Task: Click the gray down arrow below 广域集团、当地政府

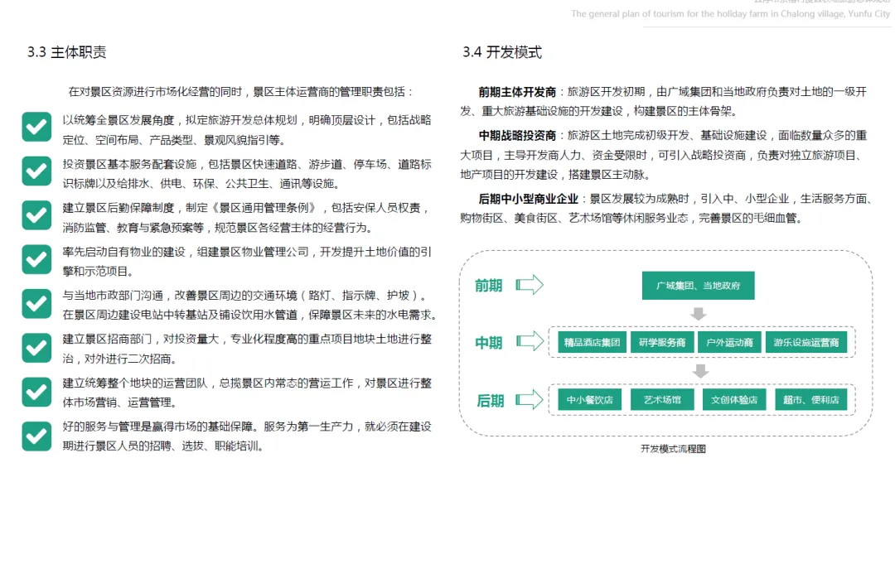Action: click(x=698, y=314)
